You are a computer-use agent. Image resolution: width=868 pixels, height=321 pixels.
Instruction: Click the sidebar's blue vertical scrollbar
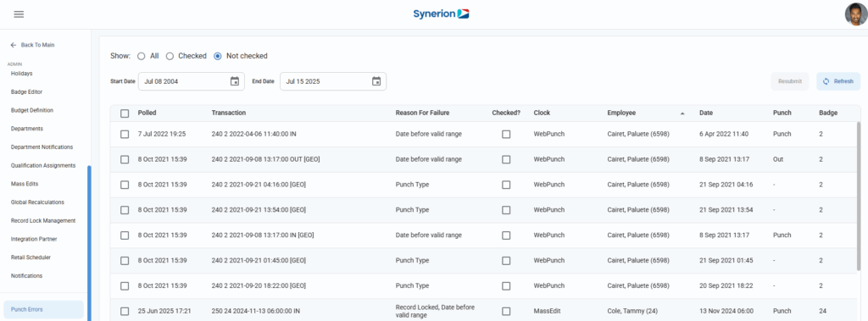point(89,242)
